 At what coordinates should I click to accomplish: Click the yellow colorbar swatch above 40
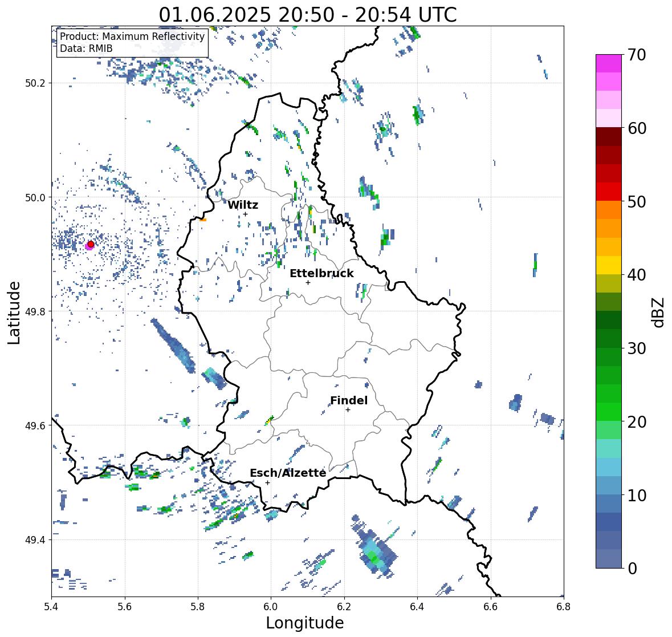click(x=609, y=265)
